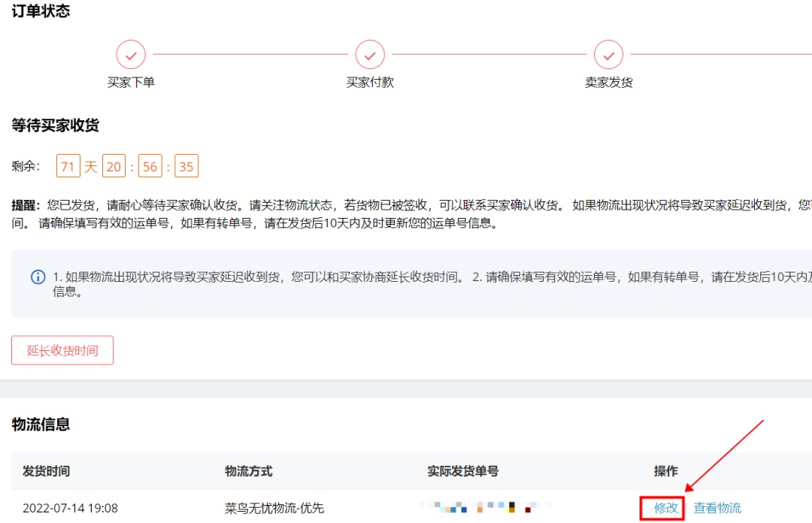Open the 修改 option to edit tracking number
This screenshot has height=523, width=812.
pyautogui.click(x=667, y=507)
